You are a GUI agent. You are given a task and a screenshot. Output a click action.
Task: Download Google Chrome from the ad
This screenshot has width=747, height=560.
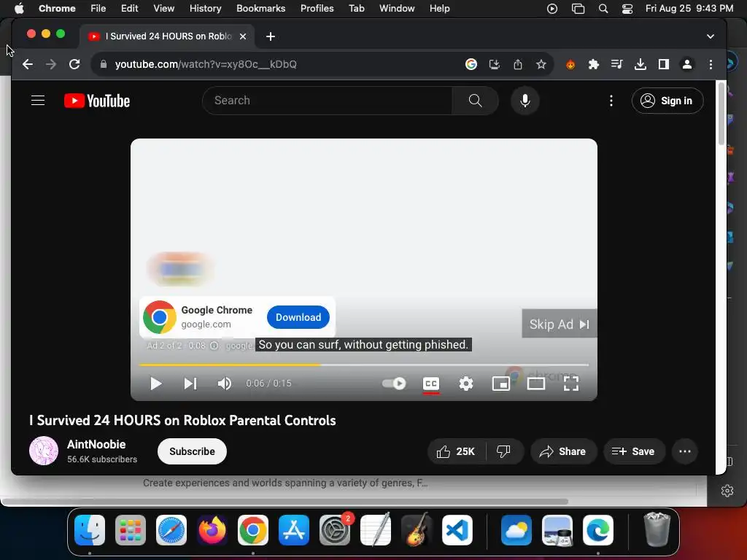298,317
